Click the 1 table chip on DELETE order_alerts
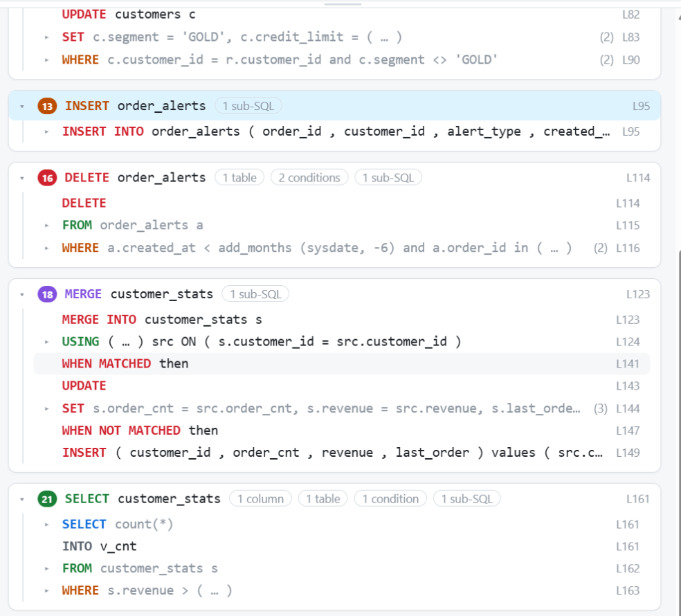Screen dimensions: 681x616 click(239, 178)
